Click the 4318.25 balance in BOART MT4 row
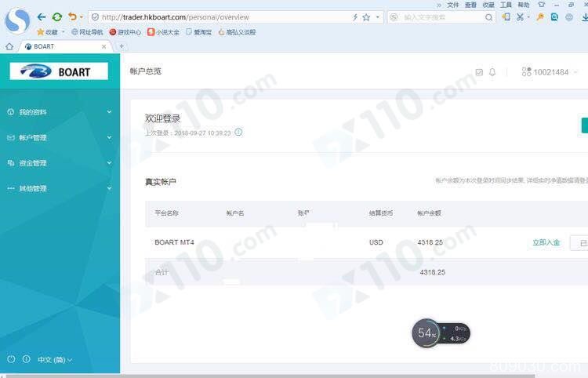 430,242
